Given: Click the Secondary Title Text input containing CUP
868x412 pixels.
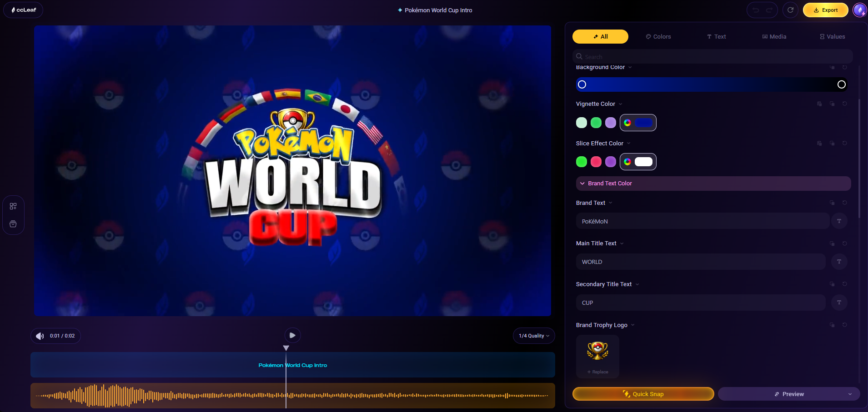Looking at the screenshot, I should [x=701, y=303].
